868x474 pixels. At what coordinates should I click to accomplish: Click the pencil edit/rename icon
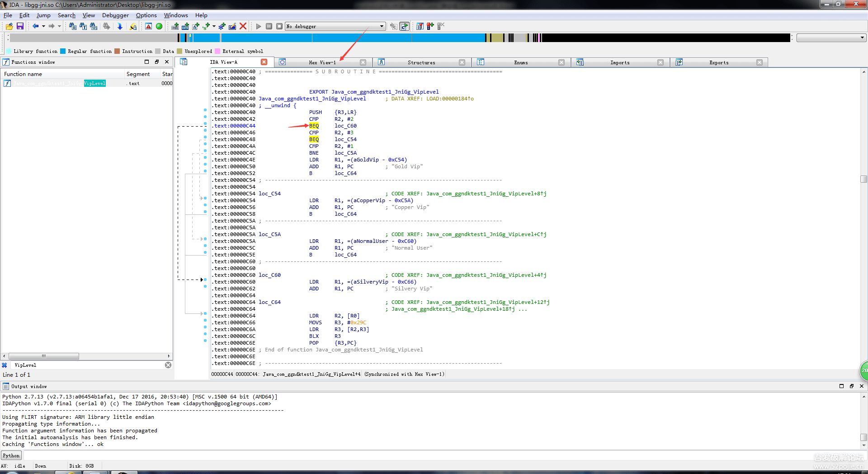pos(232,26)
